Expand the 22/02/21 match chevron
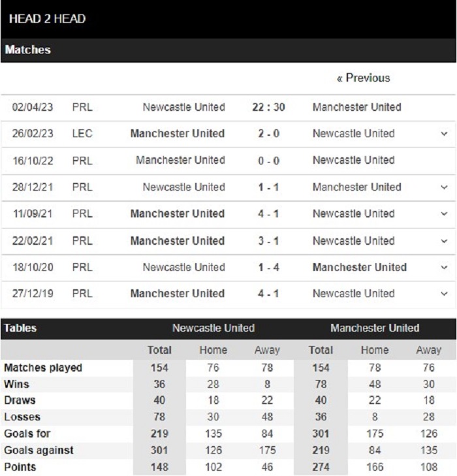Image resolution: width=457 pixels, height=476 pixels. point(445,241)
